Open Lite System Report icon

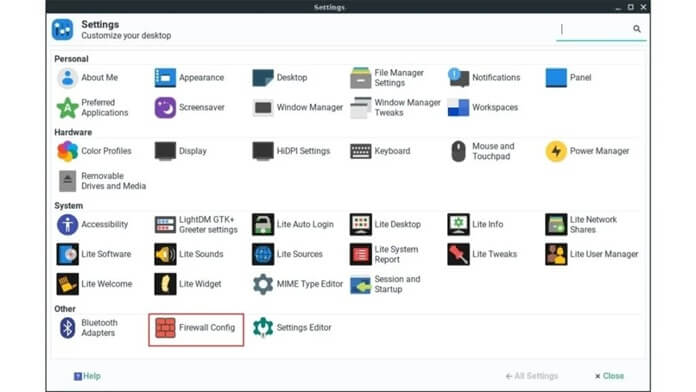[x=360, y=254]
